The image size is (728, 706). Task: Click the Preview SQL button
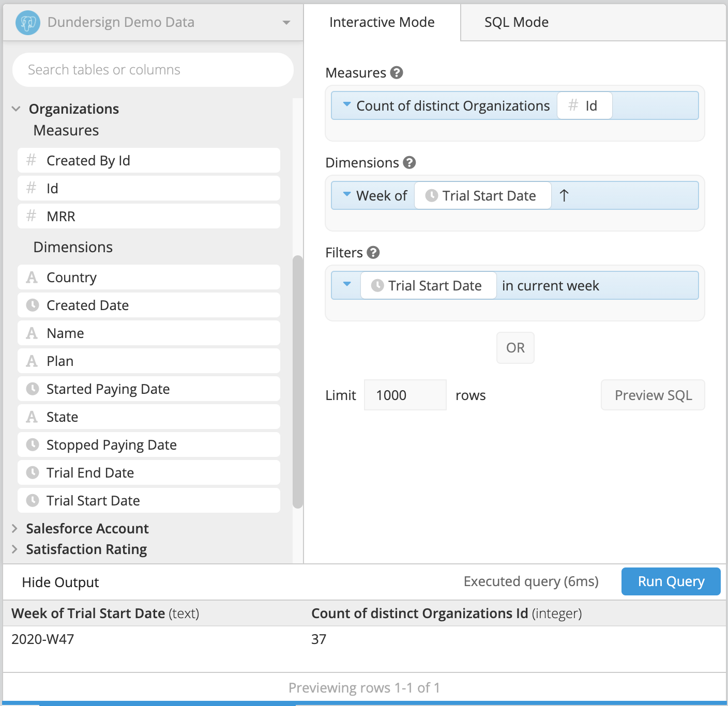(653, 395)
